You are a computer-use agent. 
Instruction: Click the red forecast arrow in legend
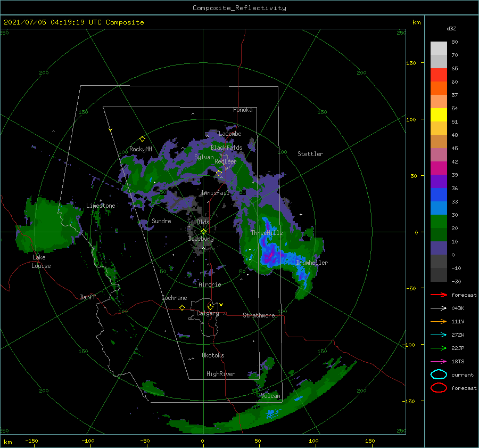pos(439,295)
